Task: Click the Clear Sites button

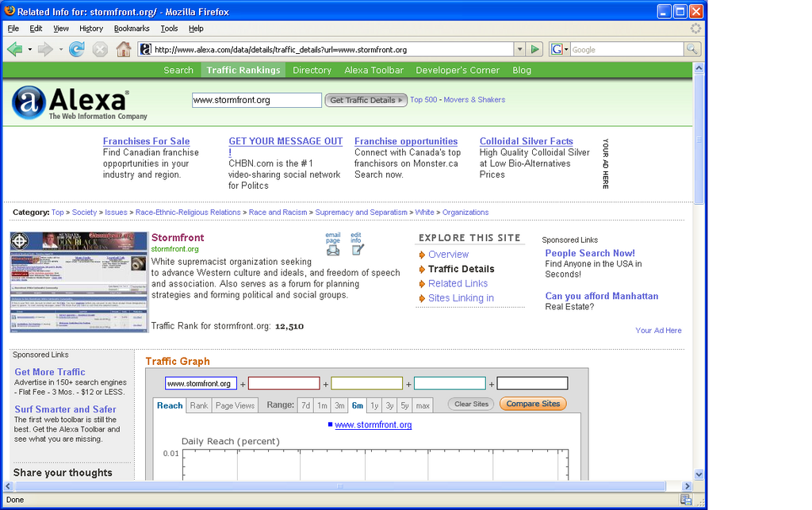Action: 471,404
